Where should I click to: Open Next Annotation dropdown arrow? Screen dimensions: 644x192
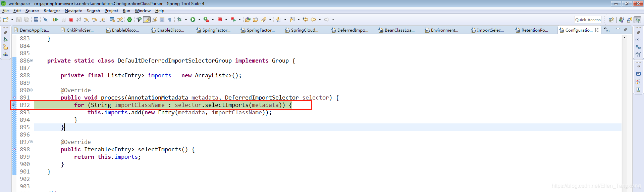[x=285, y=20]
